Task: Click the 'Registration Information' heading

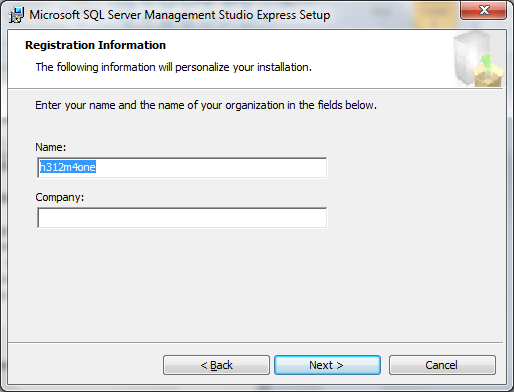Action: pyautogui.click(x=95, y=45)
